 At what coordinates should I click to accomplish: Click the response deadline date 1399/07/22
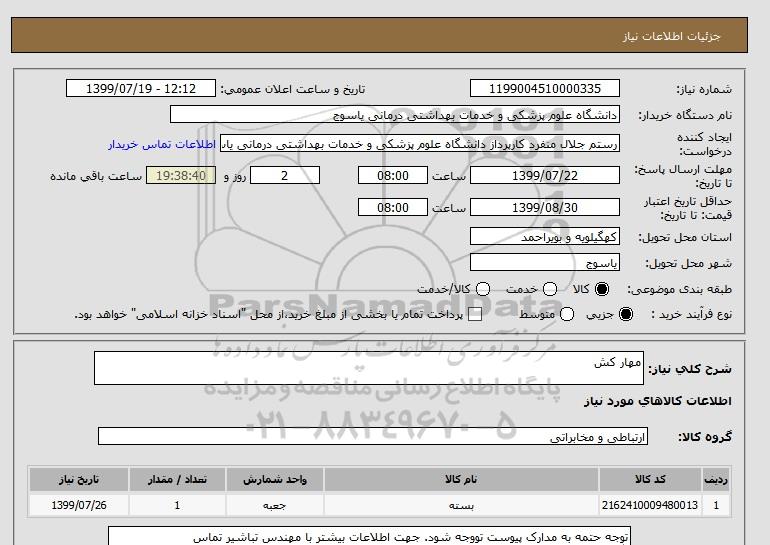(x=545, y=175)
